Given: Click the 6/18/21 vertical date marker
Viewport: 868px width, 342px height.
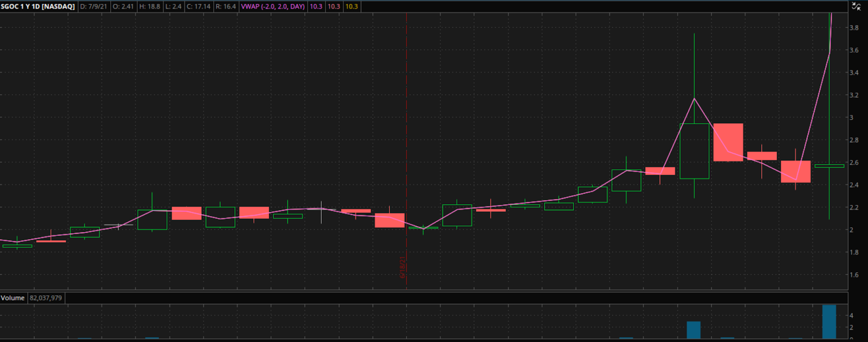Looking at the screenshot, I should click(403, 267).
